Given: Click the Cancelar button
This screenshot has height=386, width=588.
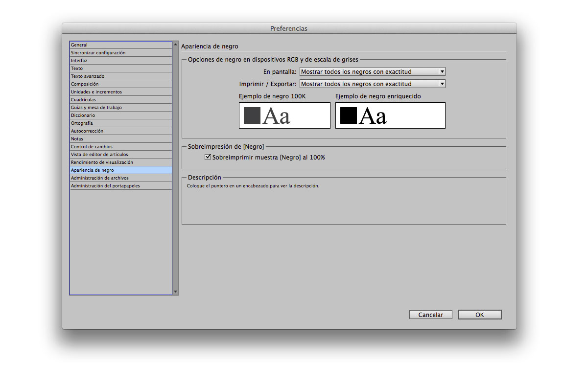Looking at the screenshot, I should (x=431, y=315).
